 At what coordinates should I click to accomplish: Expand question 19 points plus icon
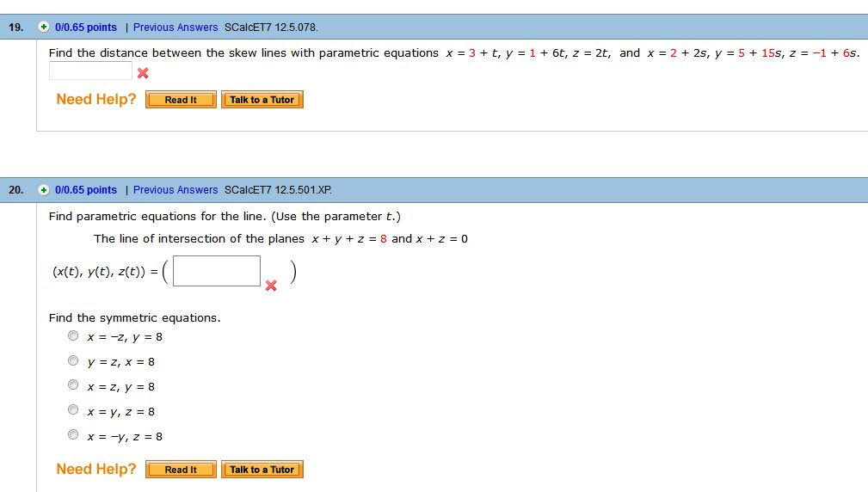(44, 27)
